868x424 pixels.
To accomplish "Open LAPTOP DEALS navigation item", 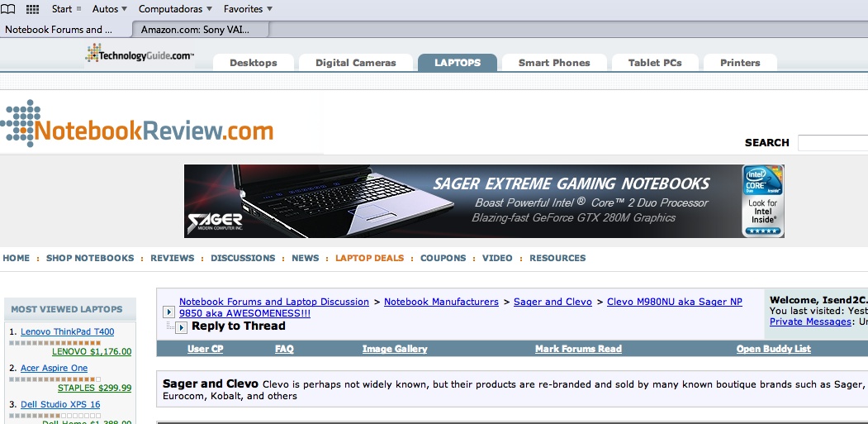I will [x=369, y=258].
